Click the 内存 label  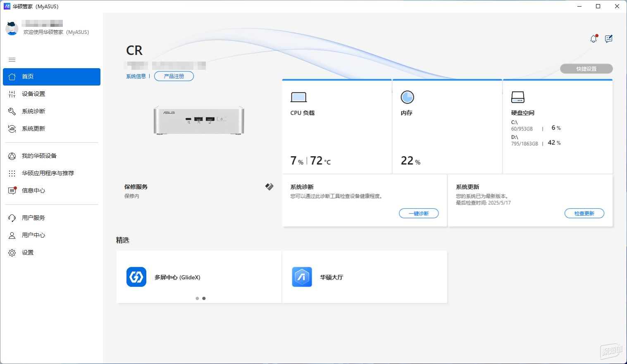click(x=407, y=113)
